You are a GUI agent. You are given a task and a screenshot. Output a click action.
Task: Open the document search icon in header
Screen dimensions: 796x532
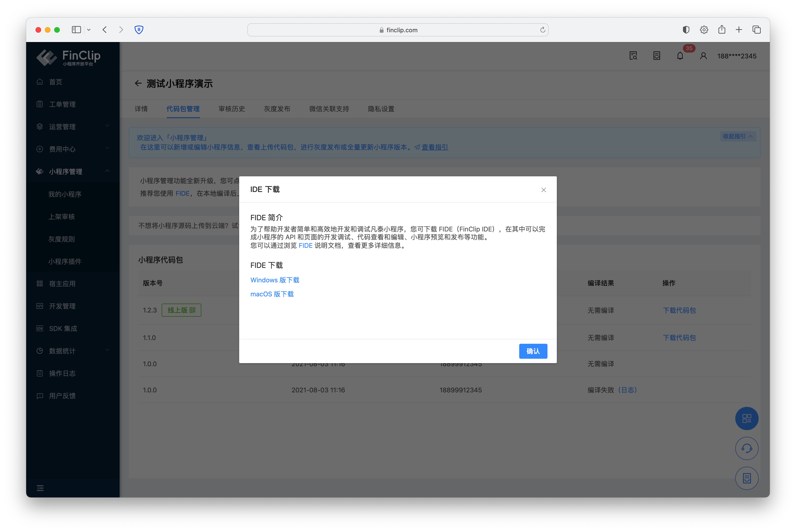click(x=633, y=56)
